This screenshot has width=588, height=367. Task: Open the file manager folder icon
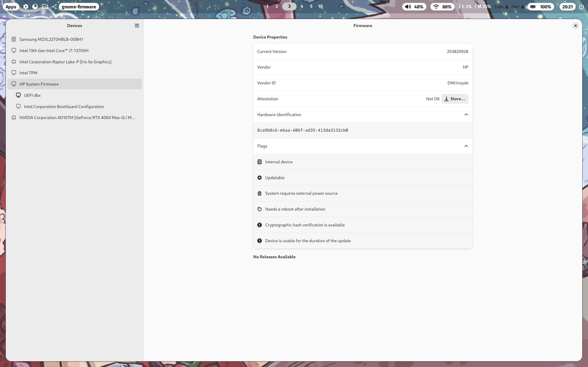pos(45,7)
